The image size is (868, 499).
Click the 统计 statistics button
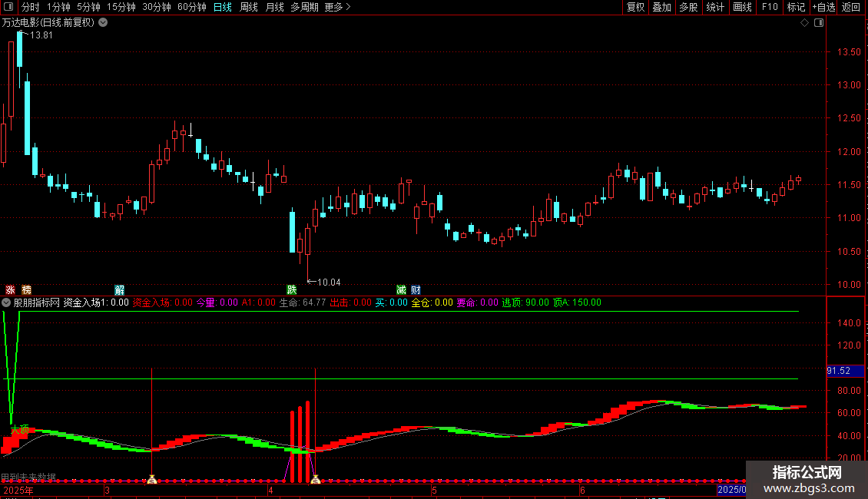click(x=714, y=7)
